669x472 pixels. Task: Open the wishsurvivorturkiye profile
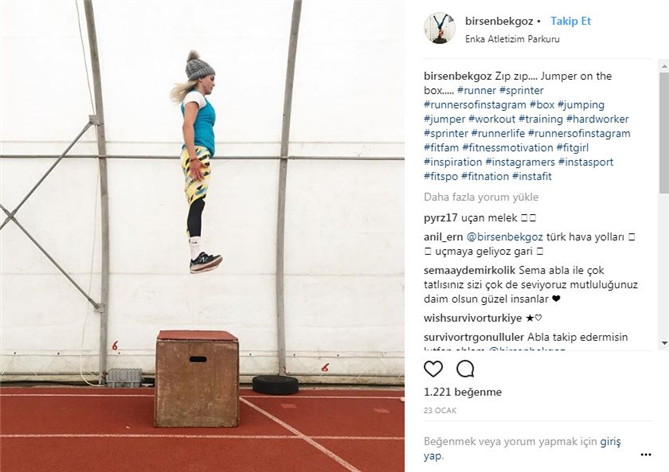point(473,318)
